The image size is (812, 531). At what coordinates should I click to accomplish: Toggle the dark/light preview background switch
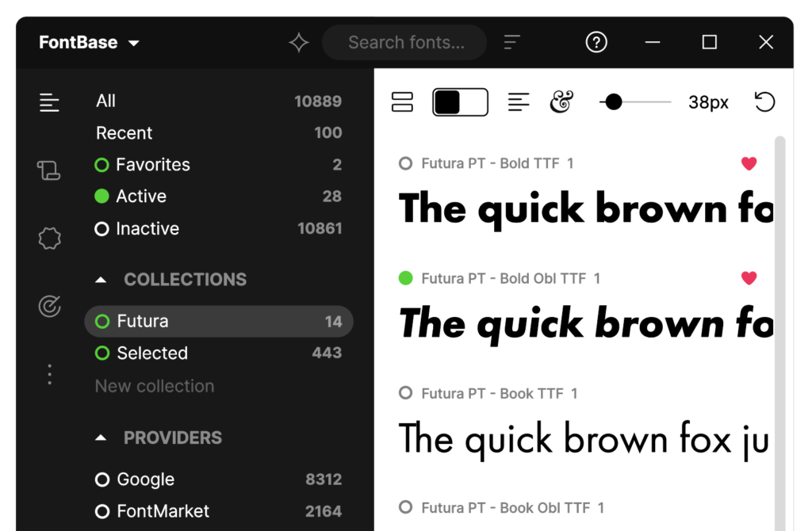pos(461,102)
